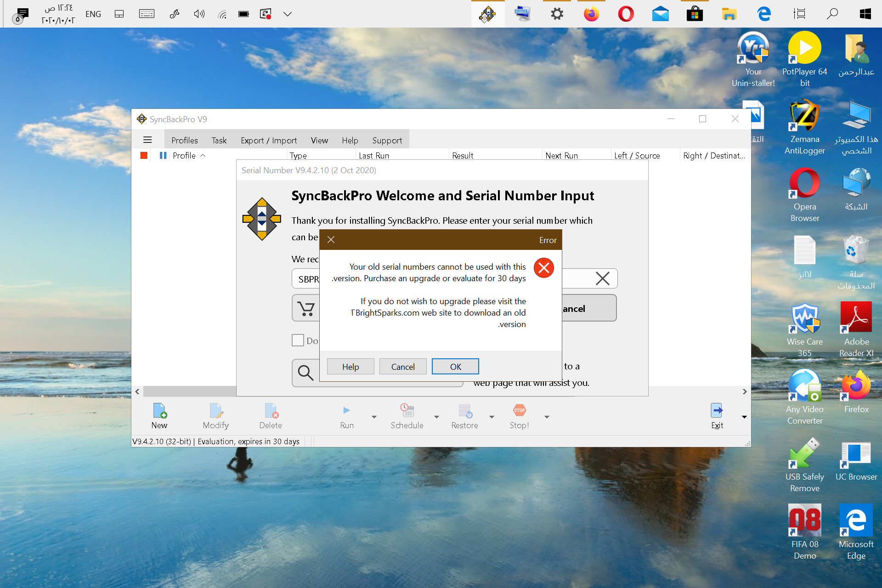Click Cancel in the Error dialog
This screenshot has width=882, height=588.
coord(403,367)
